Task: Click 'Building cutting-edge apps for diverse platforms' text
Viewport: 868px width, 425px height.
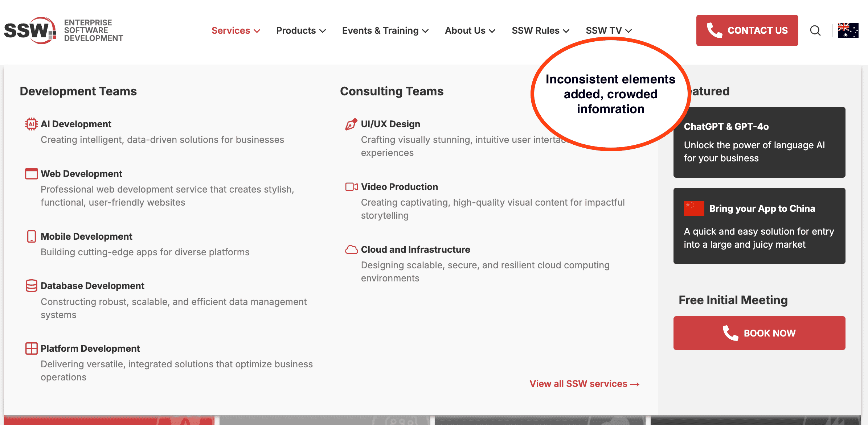Action: pyautogui.click(x=145, y=252)
